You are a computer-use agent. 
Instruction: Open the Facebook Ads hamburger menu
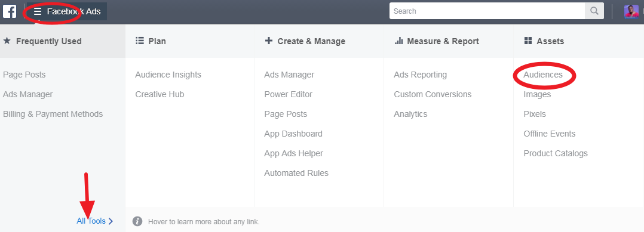[x=68, y=11]
